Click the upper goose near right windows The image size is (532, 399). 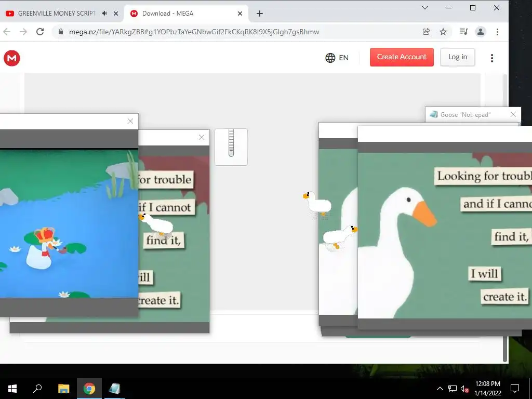[317, 205]
